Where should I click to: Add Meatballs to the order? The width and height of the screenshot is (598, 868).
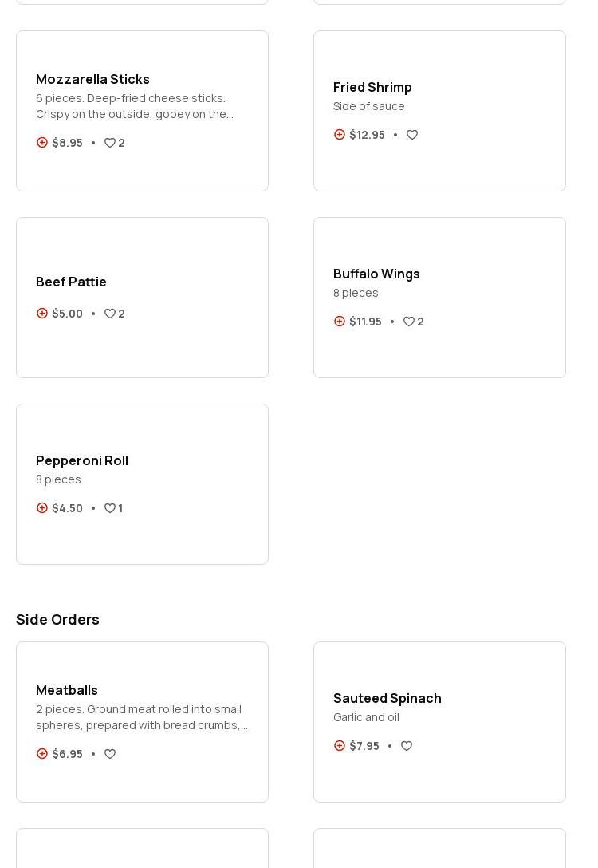[x=42, y=754]
